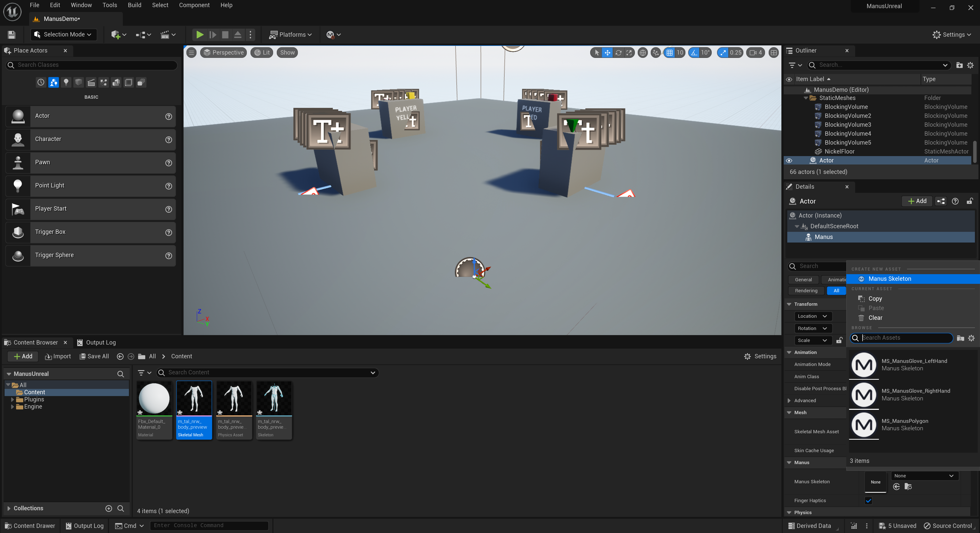
Task: Open the Manus plugin toolbar icon
Action: click(330, 35)
